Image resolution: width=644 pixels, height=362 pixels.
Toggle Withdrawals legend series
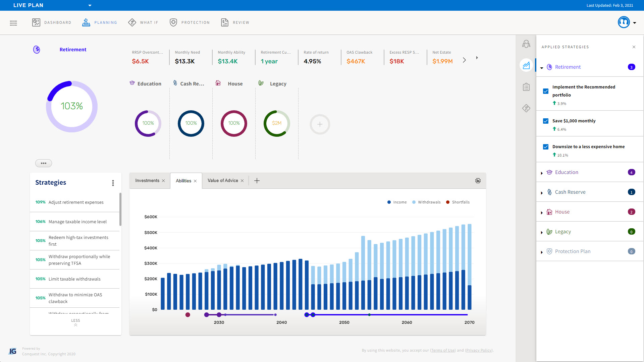pos(426,202)
